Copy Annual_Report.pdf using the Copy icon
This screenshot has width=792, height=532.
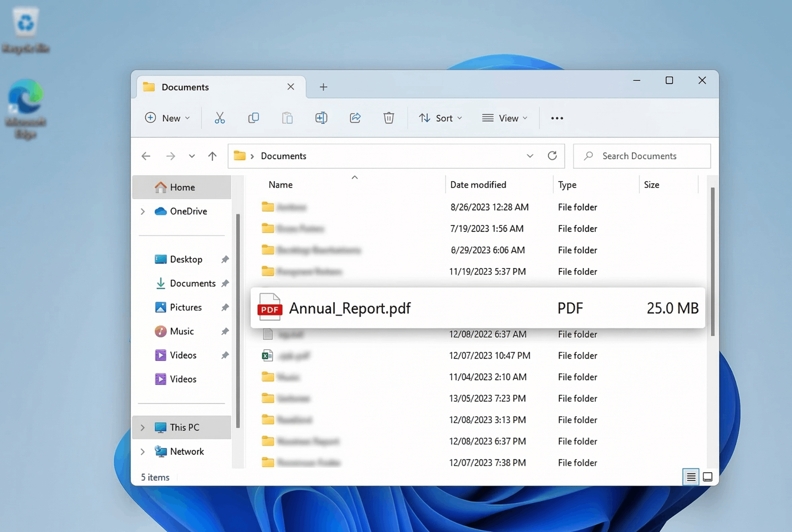pos(254,118)
